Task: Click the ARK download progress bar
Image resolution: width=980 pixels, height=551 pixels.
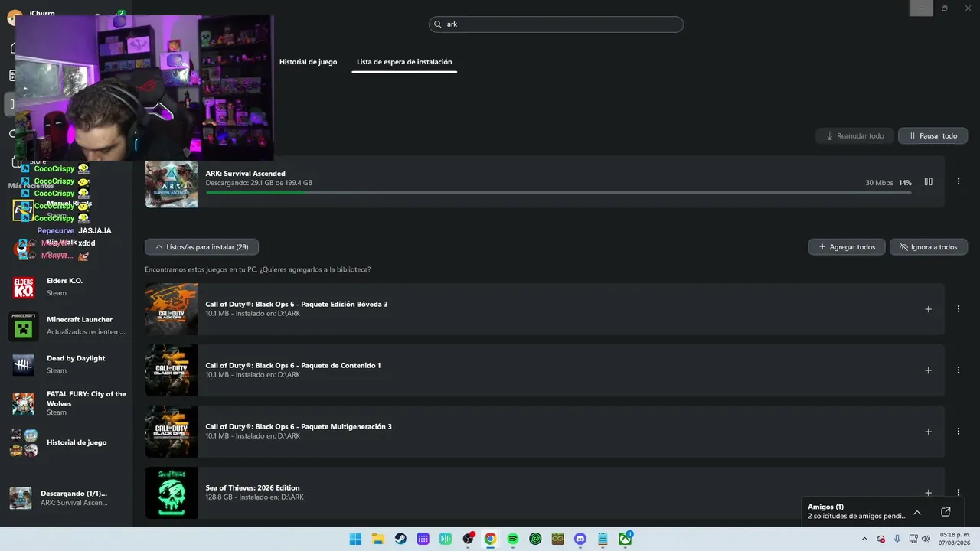Action: pos(559,192)
